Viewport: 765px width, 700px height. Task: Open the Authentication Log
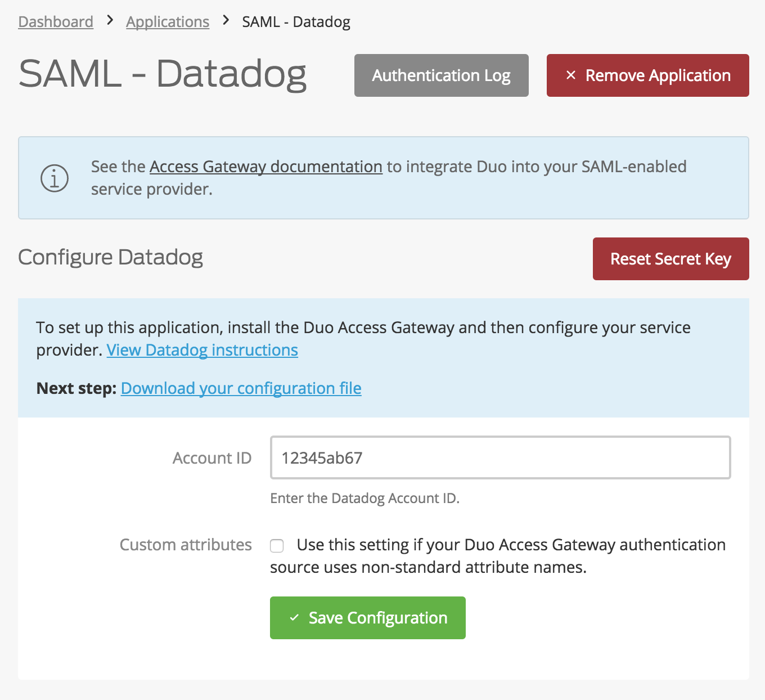click(x=441, y=75)
